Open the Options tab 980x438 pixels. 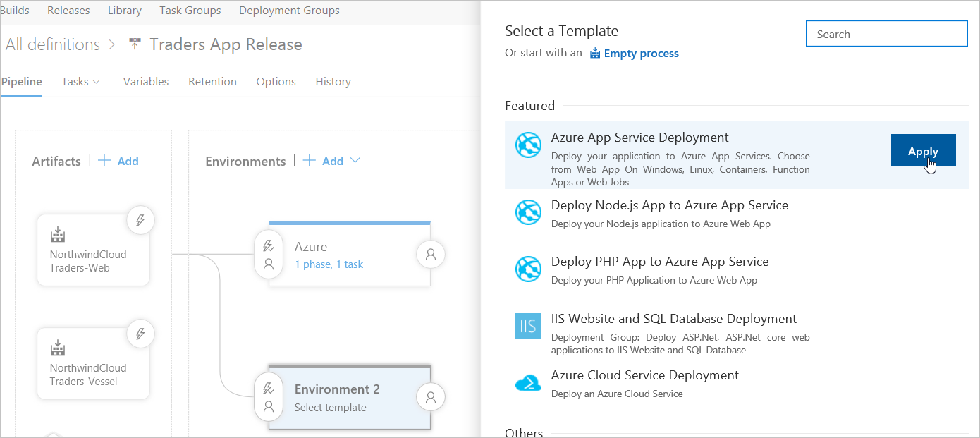276,82
